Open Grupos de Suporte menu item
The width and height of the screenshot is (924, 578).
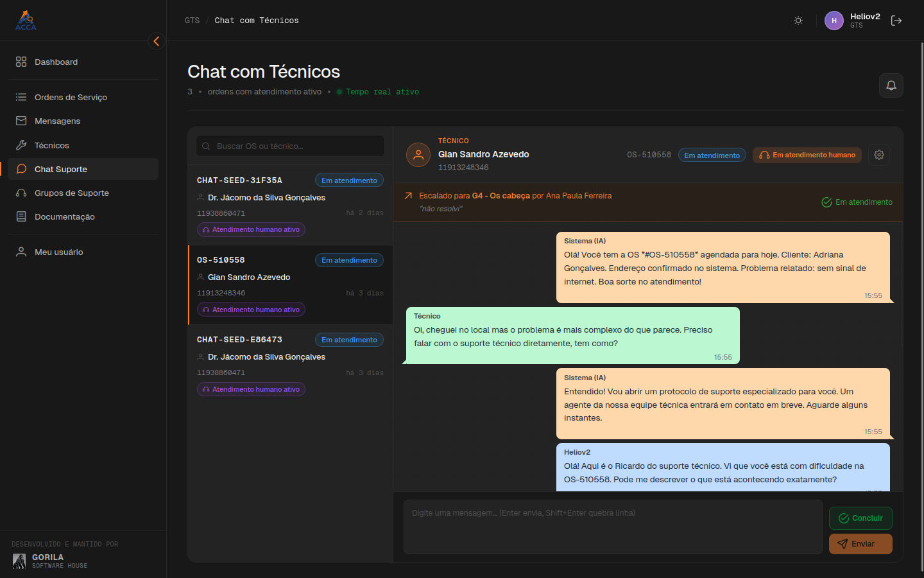[x=83, y=193]
